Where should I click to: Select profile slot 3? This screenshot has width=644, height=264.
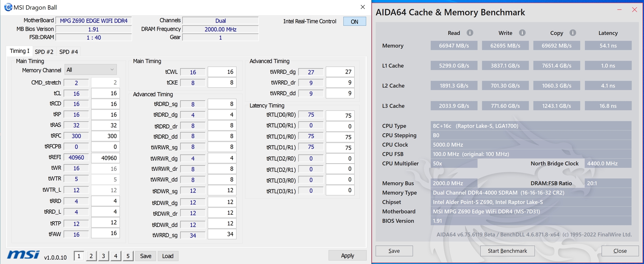[x=103, y=256]
